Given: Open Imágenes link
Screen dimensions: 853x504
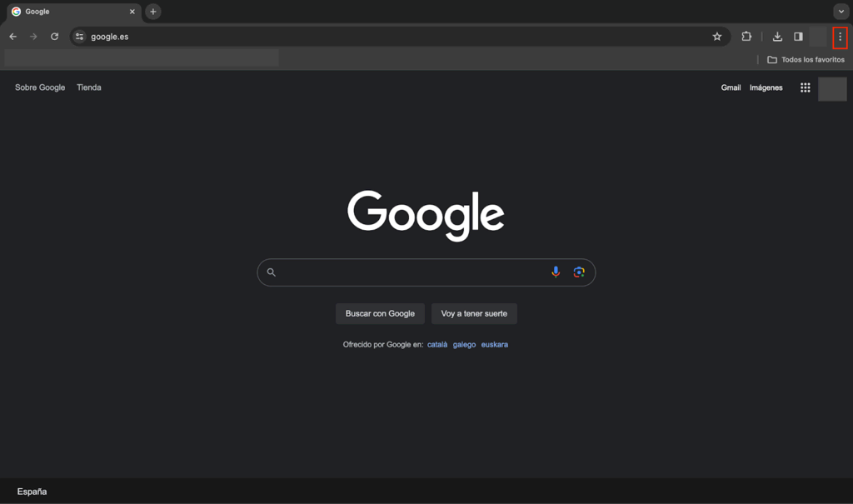Looking at the screenshot, I should (766, 87).
